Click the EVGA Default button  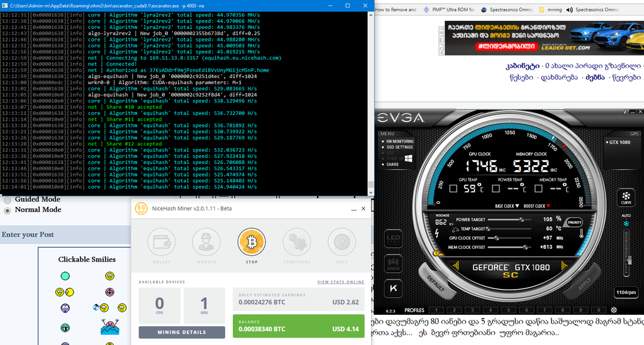click(436, 283)
